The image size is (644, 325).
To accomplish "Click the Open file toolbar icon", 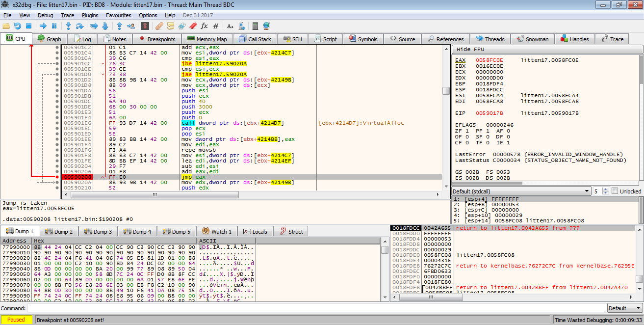I will coord(6,26).
